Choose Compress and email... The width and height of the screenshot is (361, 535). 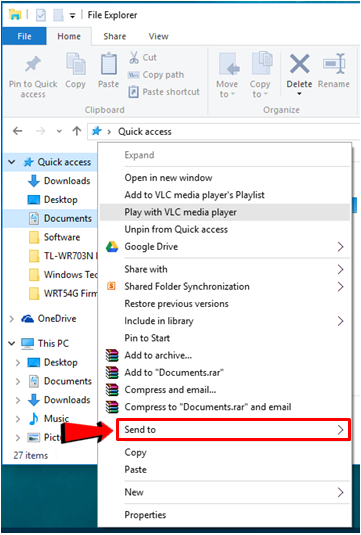point(225,390)
